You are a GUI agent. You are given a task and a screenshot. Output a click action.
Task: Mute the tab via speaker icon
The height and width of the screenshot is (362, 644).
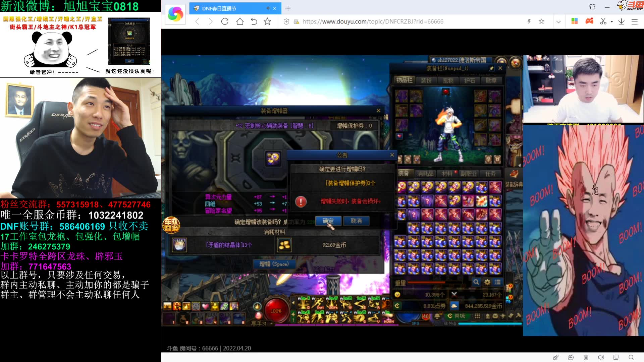(x=268, y=8)
